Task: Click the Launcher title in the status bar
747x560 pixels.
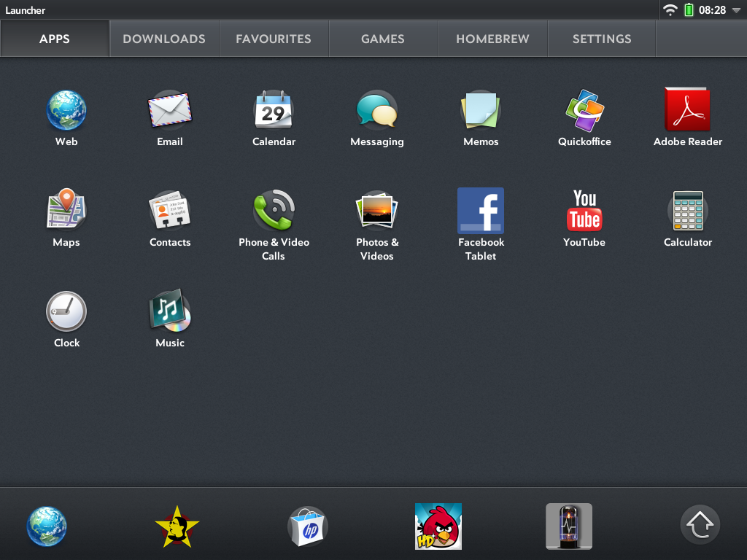Action: pyautogui.click(x=26, y=10)
